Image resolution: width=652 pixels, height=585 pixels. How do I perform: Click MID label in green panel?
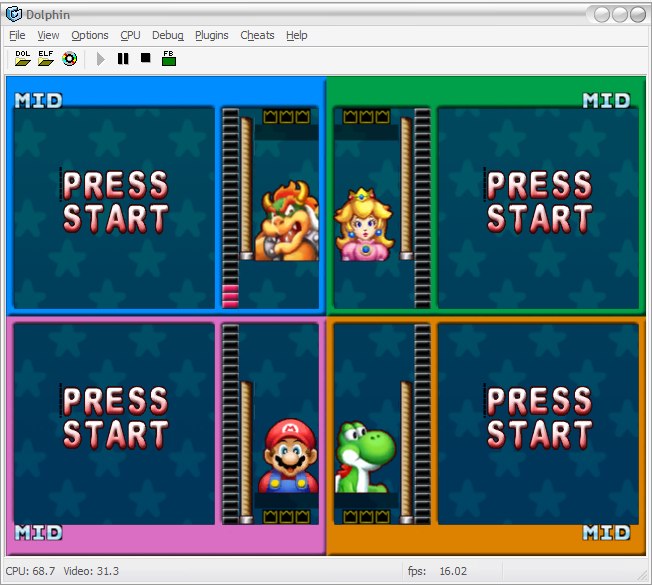(606, 100)
